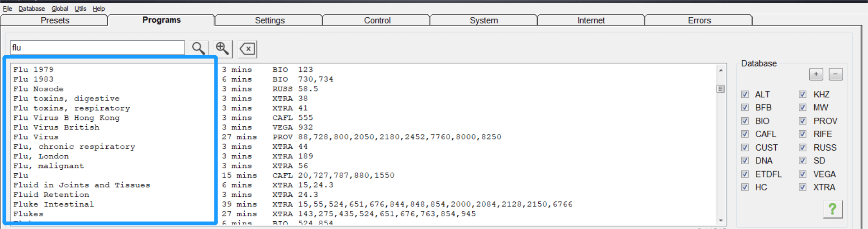Viewport: 868px width, 229px height.
Task: Open the Utils menu
Action: point(80,9)
